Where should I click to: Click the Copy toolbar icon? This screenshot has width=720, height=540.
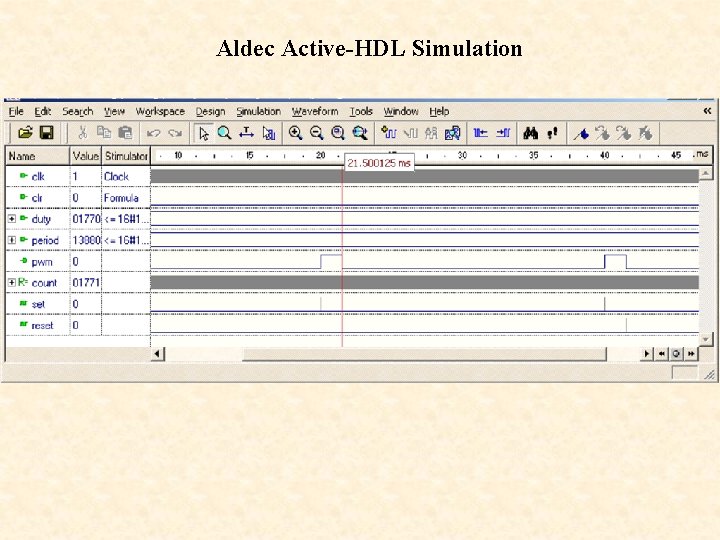(x=104, y=133)
